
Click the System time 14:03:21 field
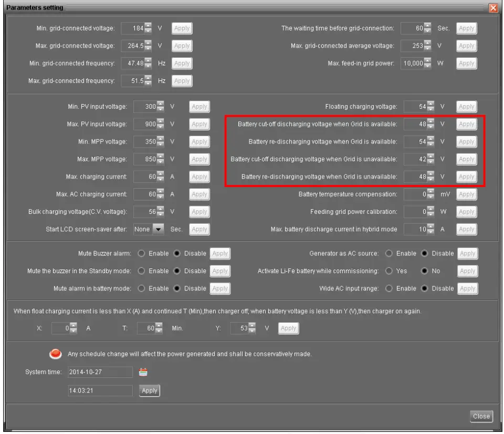(100, 390)
